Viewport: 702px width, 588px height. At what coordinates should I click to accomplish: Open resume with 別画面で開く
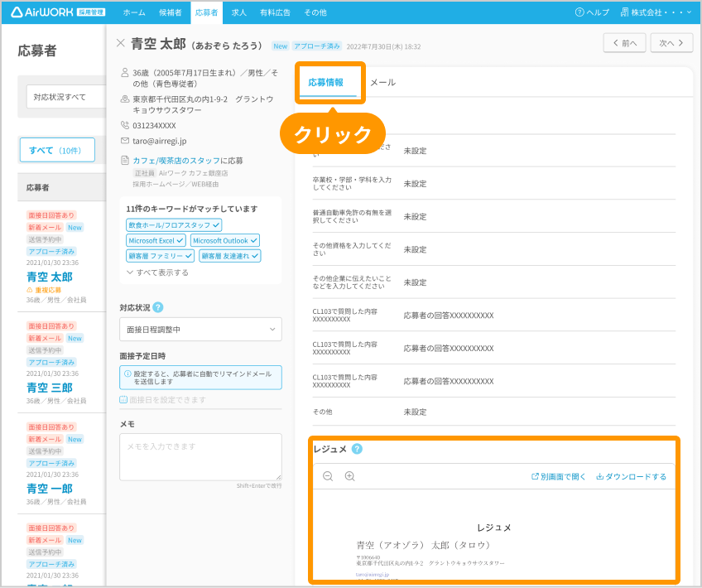click(558, 476)
